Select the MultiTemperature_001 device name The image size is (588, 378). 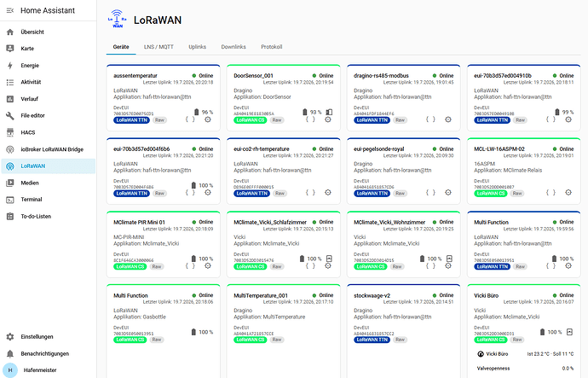(x=262, y=295)
